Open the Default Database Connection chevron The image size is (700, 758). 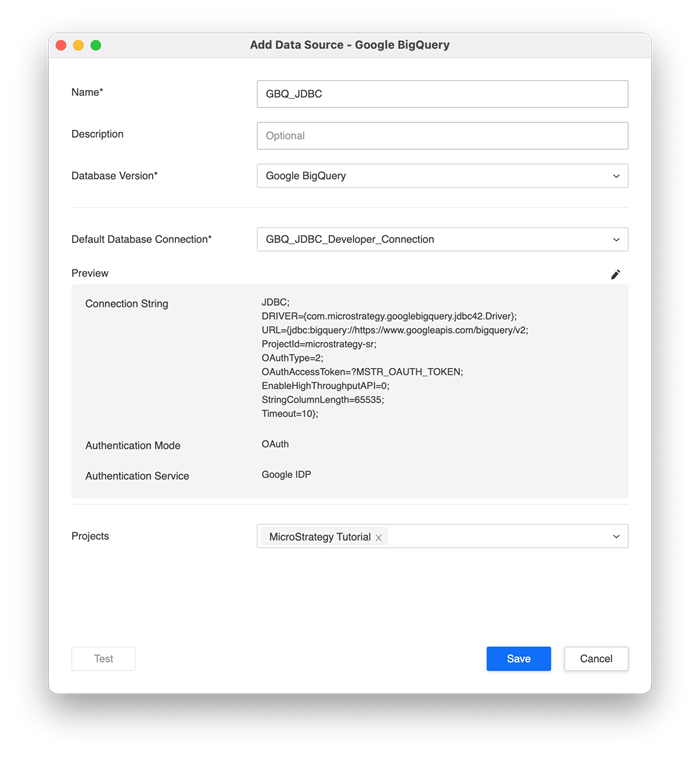click(615, 240)
